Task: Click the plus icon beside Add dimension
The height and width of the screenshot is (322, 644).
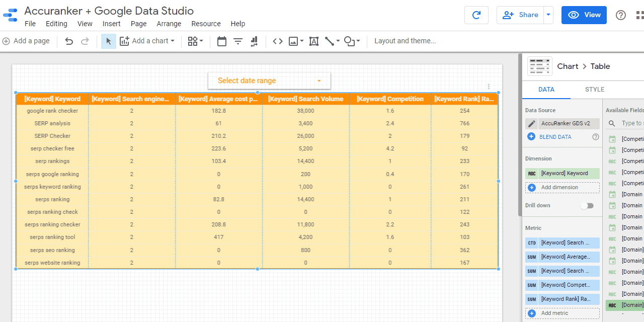Action: click(x=532, y=187)
